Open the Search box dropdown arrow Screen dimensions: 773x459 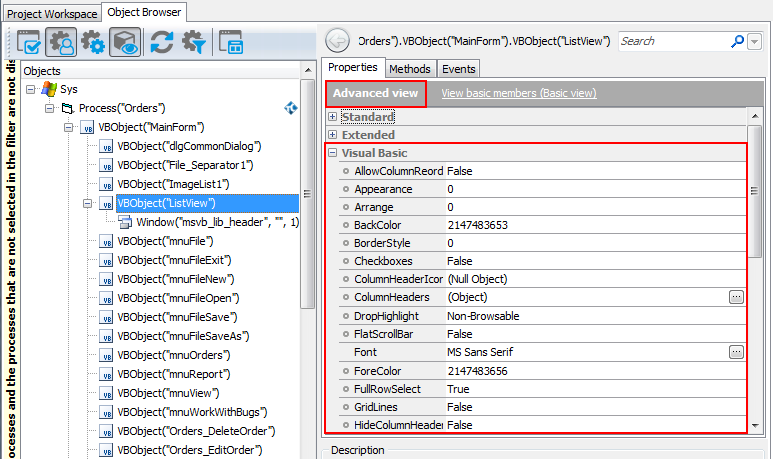tap(754, 41)
